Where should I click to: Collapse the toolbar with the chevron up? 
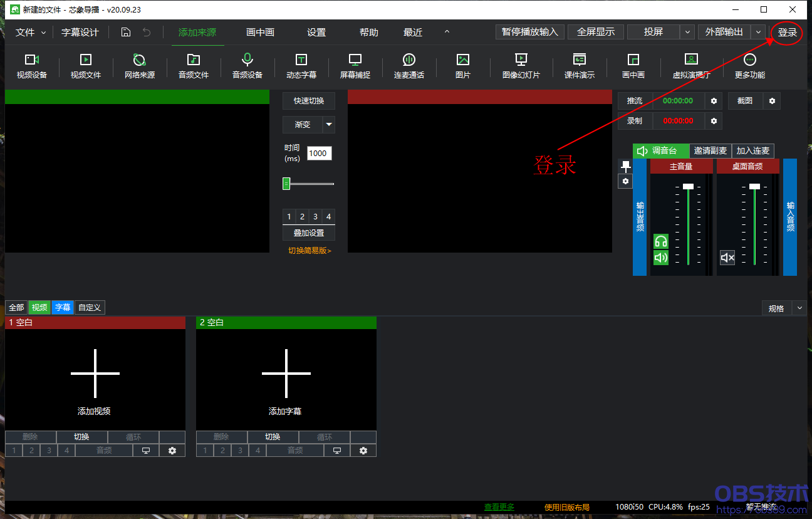(447, 32)
